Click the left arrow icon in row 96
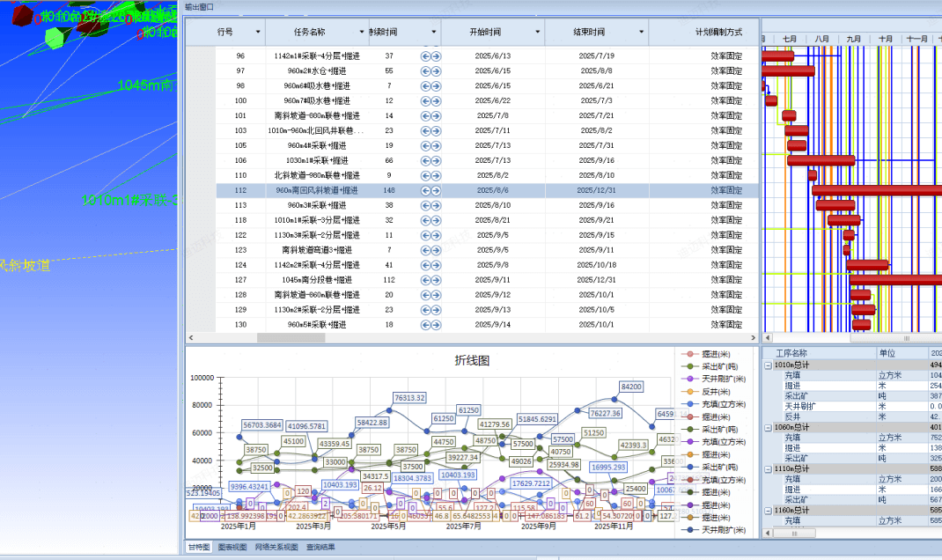The width and height of the screenshot is (942, 560). pyautogui.click(x=425, y=56)
